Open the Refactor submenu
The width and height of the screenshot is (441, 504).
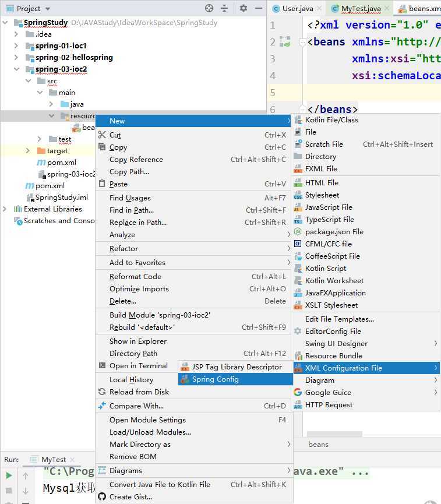(x=194, y=248)
